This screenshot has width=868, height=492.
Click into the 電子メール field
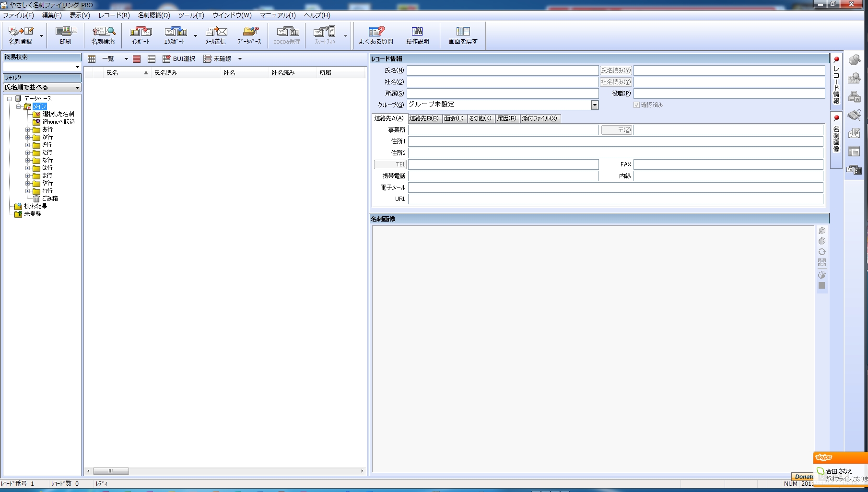click(x=616, y=187)
